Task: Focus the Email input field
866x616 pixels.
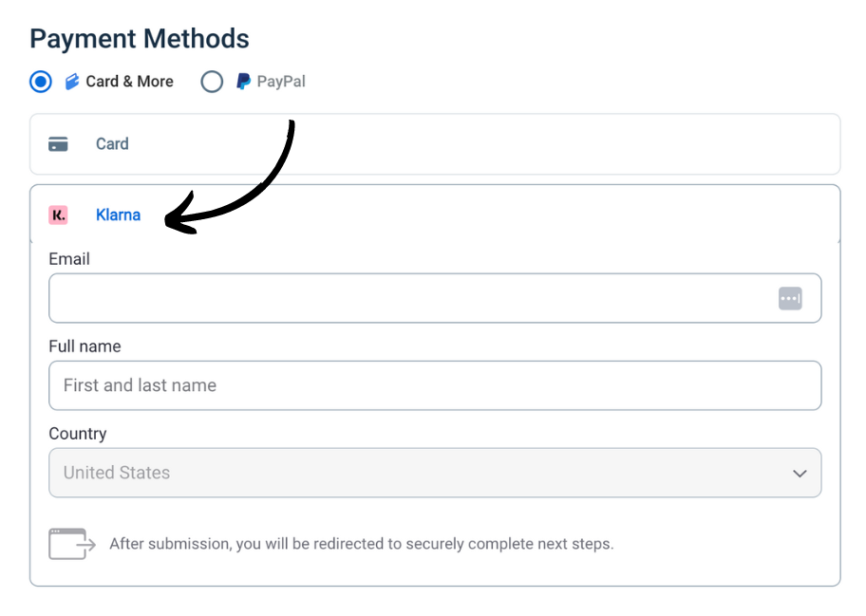Action: (x=408, y=298)
